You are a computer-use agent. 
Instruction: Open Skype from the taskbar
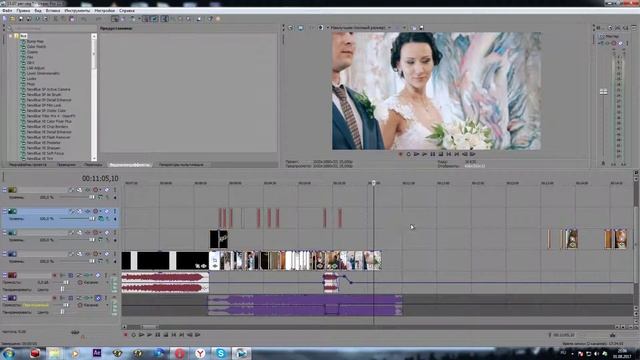click(221, 353)
